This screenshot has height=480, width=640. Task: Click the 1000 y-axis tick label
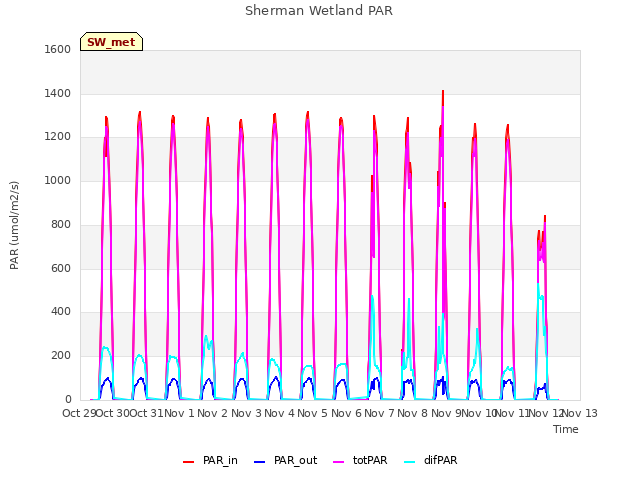click(x=58, y=180)
